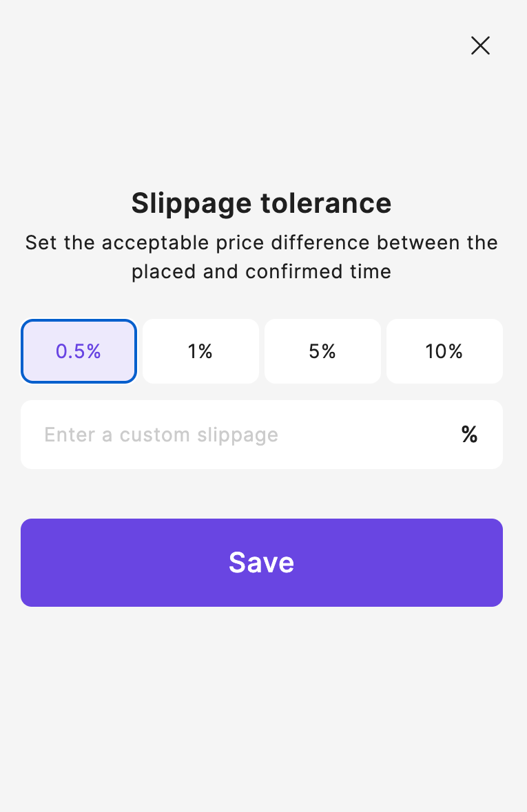Click the percent symbol in custom field

click(470, 435)
